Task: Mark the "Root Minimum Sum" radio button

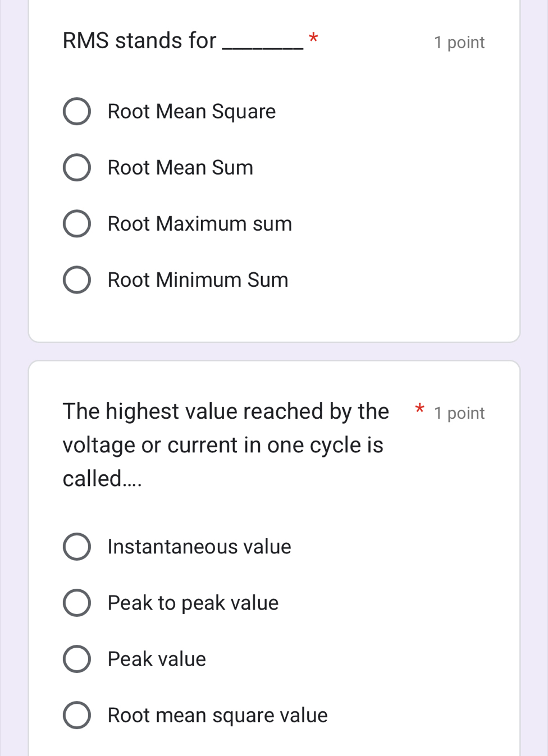Action: click(77, 280)
